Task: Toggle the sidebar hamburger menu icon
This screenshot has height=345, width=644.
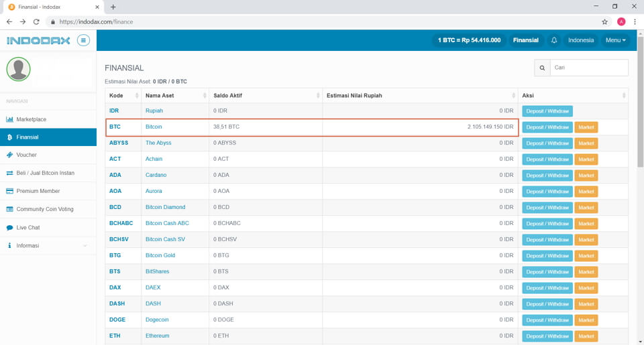Action: click(x=83, y=40)
